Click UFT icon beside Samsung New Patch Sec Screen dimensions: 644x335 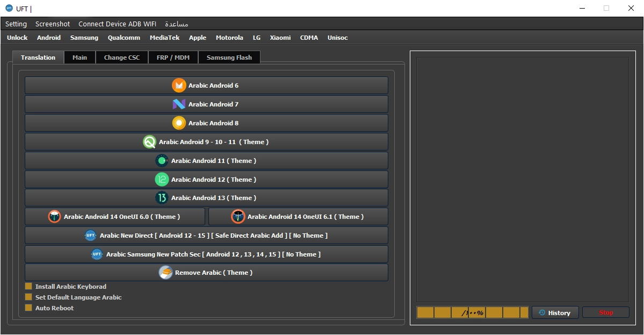pos(97,254)
